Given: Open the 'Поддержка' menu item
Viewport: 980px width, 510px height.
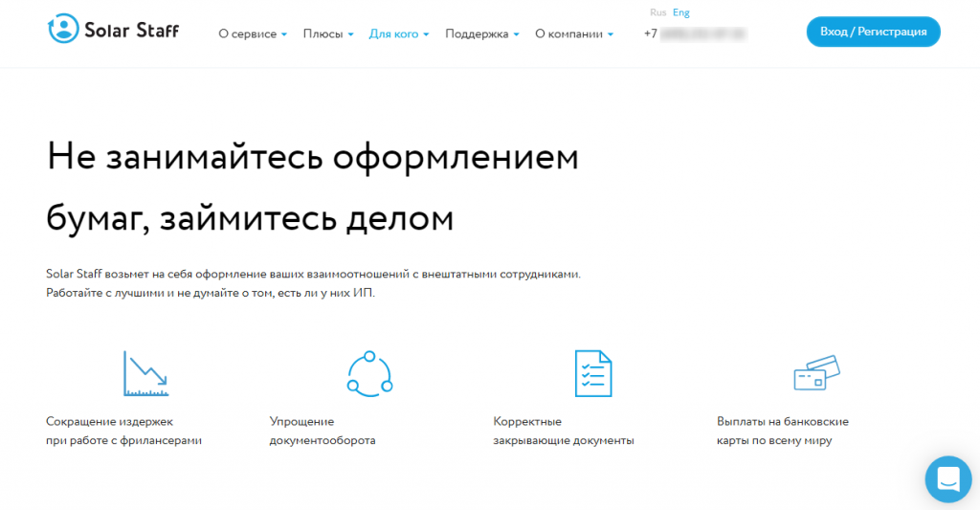Looking at the screenshot, I should click(x=482, y=33).
